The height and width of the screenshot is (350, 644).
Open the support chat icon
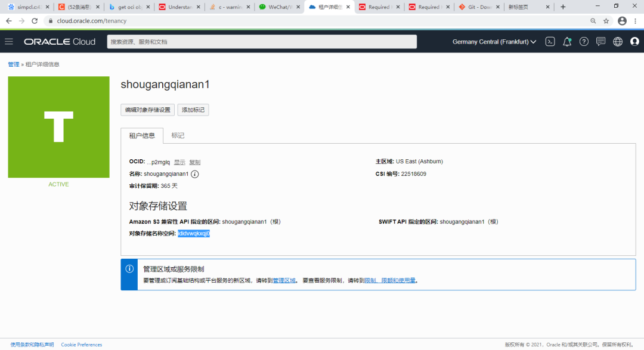[x=600, y=42]
